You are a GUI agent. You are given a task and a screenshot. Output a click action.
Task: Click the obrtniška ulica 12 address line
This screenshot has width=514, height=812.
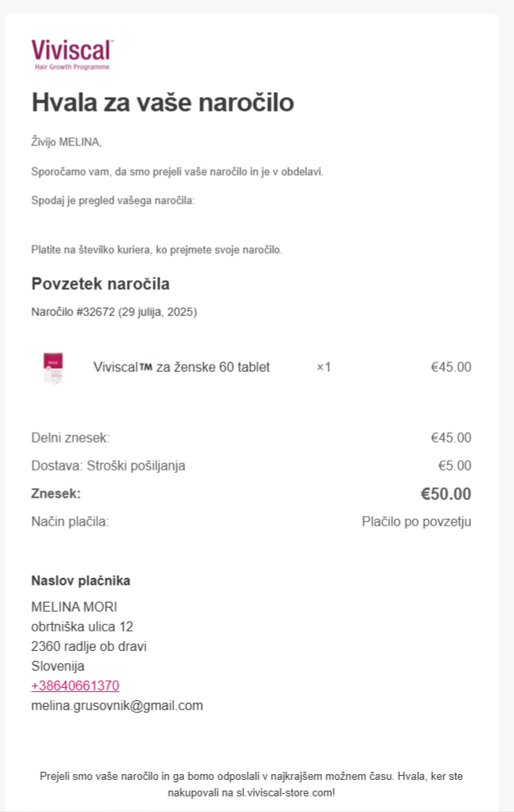tap(82, 626)
